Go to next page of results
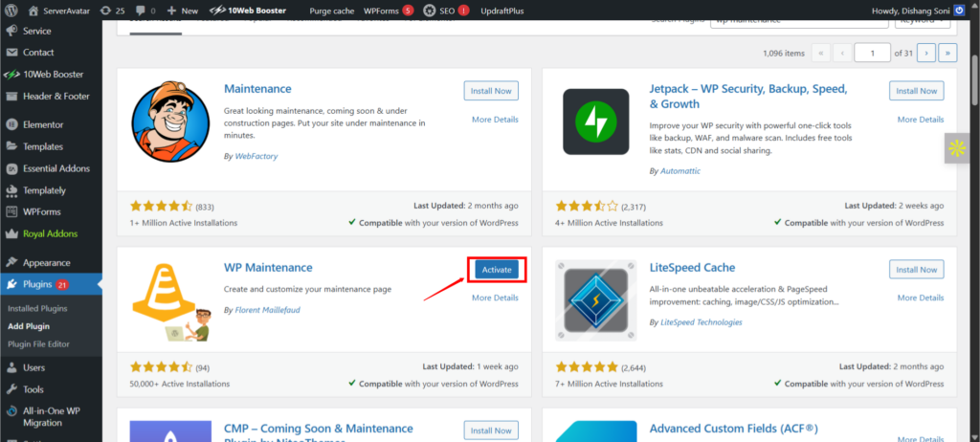 [926, 54]
